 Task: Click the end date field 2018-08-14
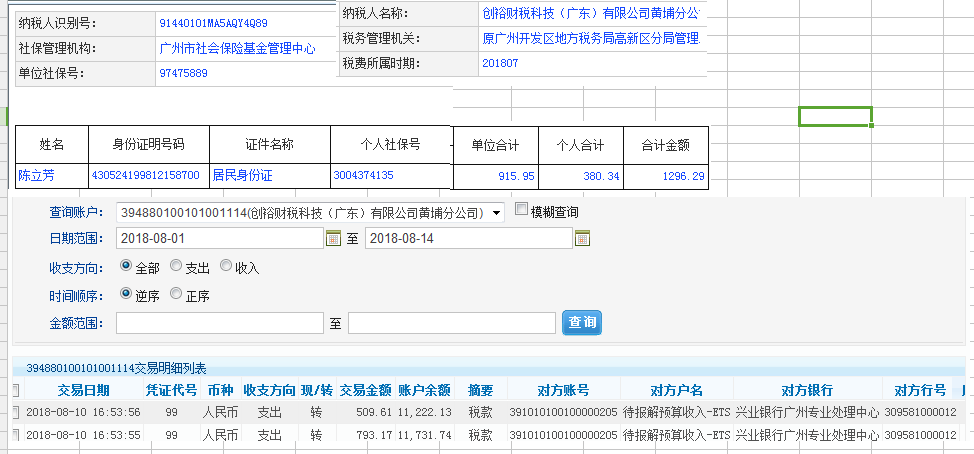(x=468, y=238)
